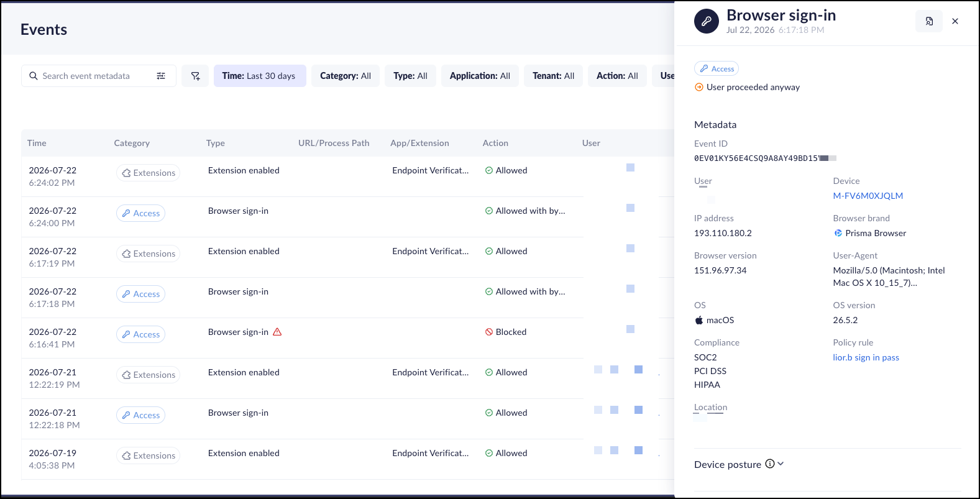Image resolution: width=980 pixels, height=499 pixels.
Task: Click the Blocked status icon
Action: [489, 332]
